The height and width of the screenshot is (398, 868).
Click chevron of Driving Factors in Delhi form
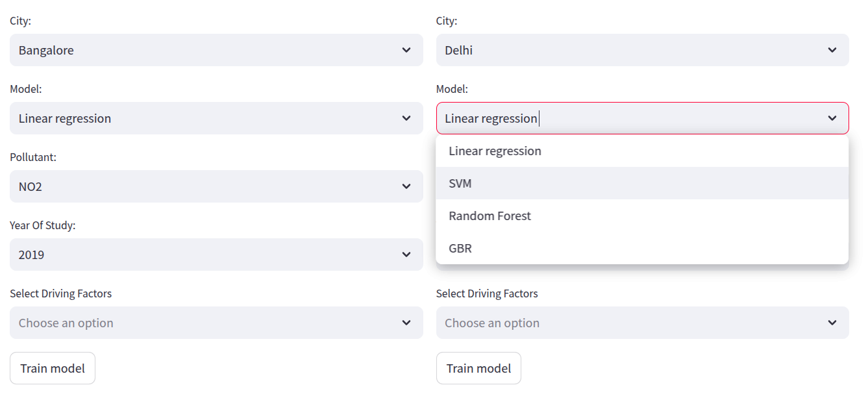[x=832, y=323]
